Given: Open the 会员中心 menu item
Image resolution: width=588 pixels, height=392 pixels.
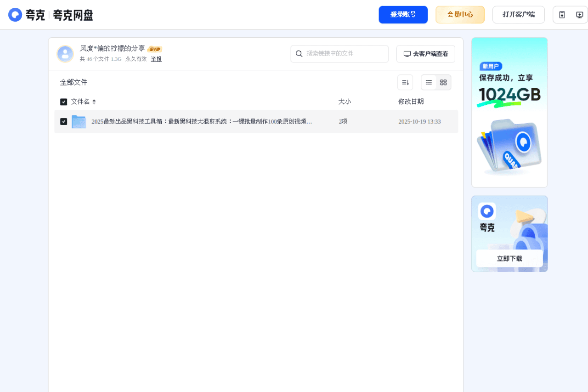Looking at the screenshot, I should click(x=460, y=14).
